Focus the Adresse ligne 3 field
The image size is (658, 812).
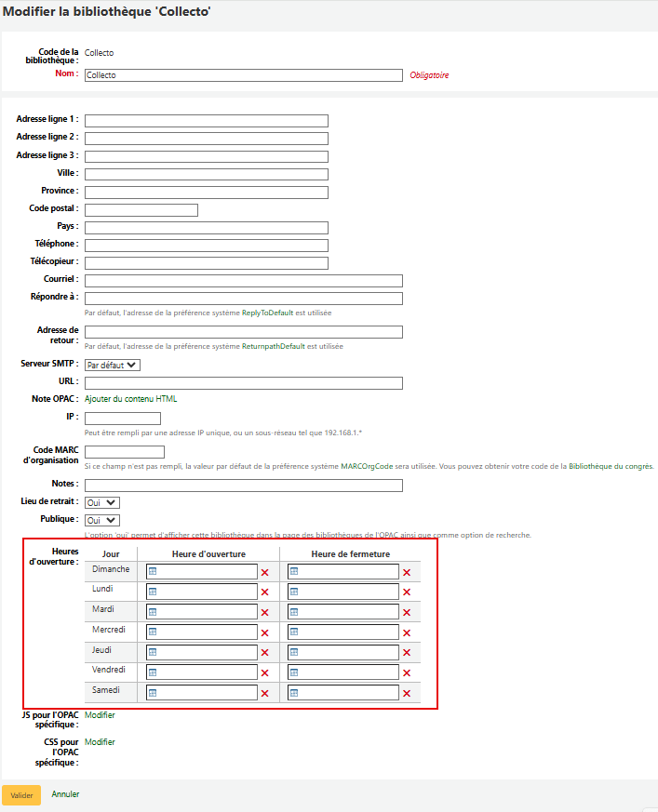coord(207,156)
